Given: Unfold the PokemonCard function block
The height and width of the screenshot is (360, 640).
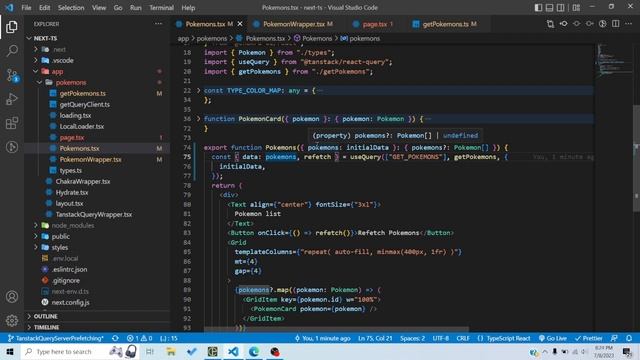Looking at the screenshot, I should pos(199,119).
